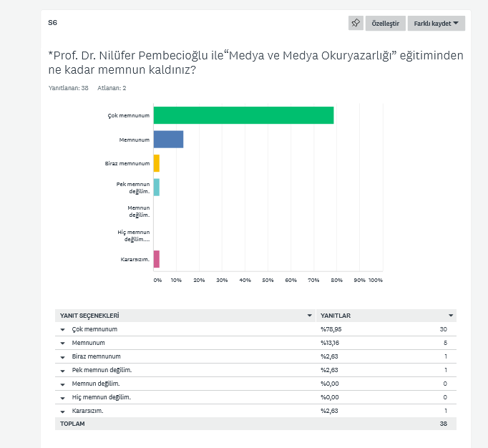The image size is (488, 448).
Task: Click the TOPLAM total row
Action: (255, 424)
